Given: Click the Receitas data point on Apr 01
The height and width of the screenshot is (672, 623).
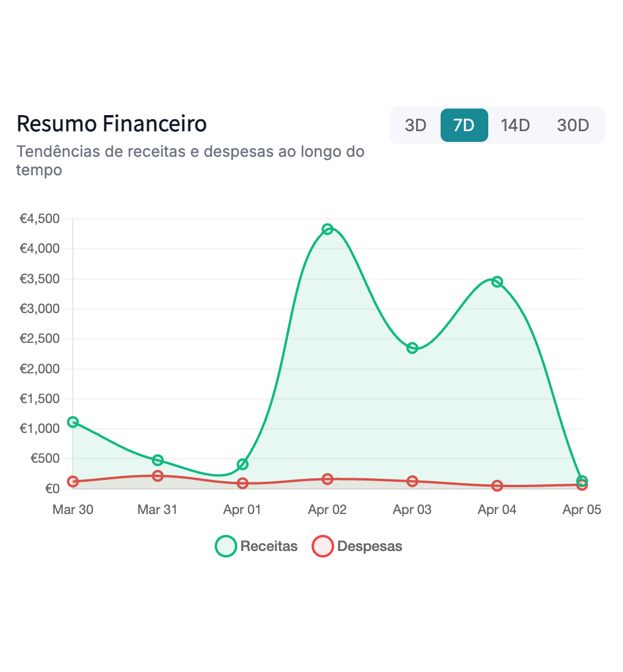Looking at the screenshot, I should click(243, 464).
